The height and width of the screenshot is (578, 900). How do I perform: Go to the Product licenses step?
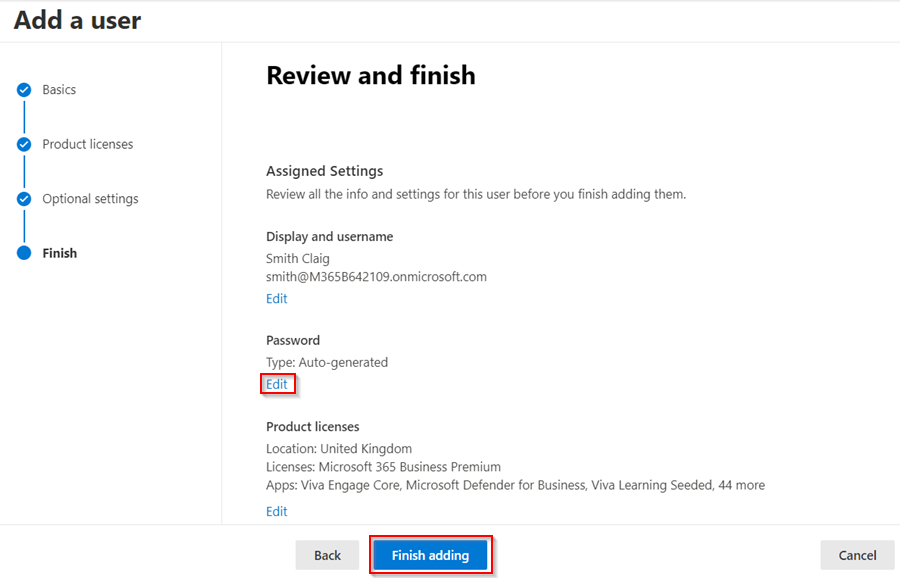click(x=88, y=144)
